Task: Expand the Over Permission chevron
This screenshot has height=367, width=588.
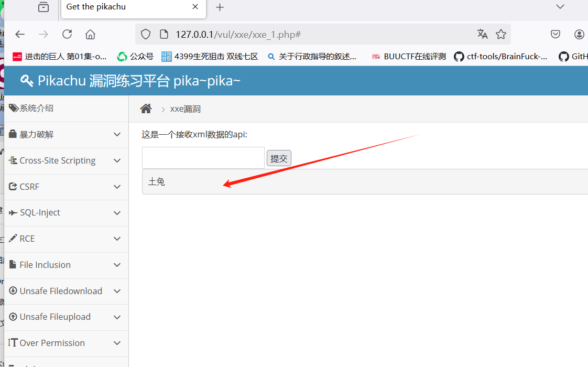Action: pyautogui.click(x=117, y=343)
